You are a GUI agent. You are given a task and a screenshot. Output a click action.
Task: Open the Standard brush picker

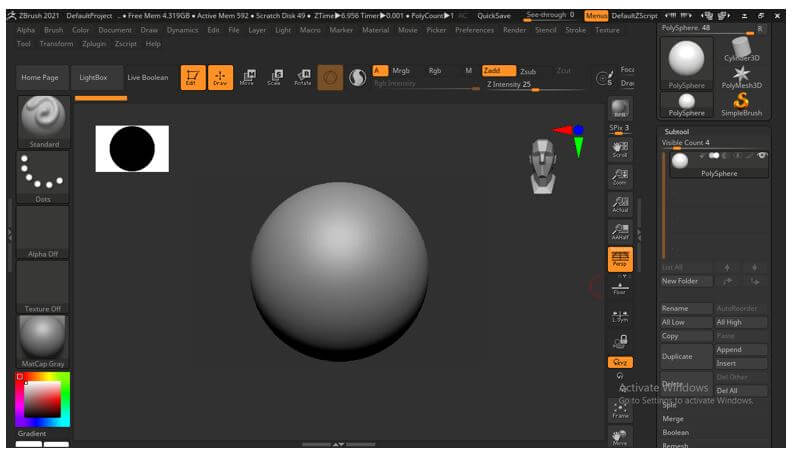(x=43, y=122)
